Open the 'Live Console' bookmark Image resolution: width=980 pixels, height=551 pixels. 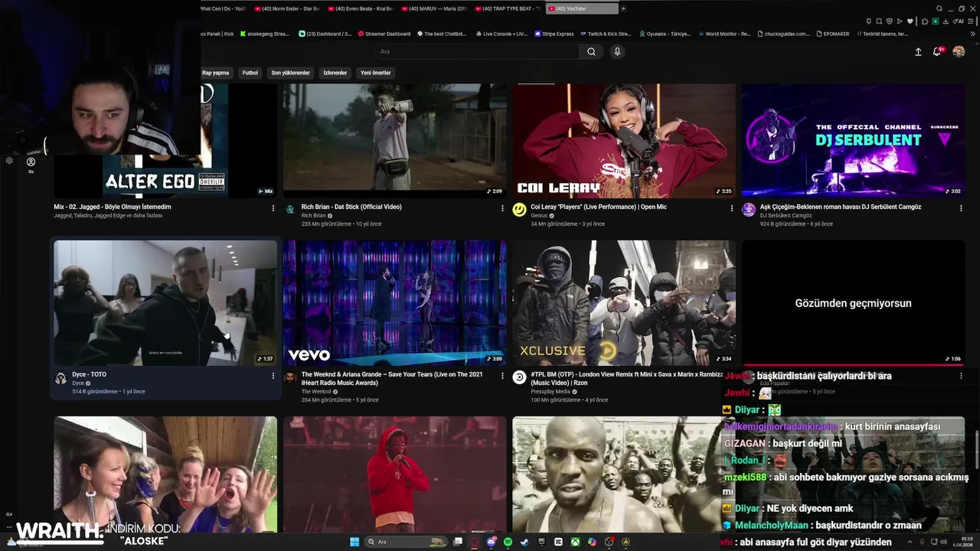point(501,34)
